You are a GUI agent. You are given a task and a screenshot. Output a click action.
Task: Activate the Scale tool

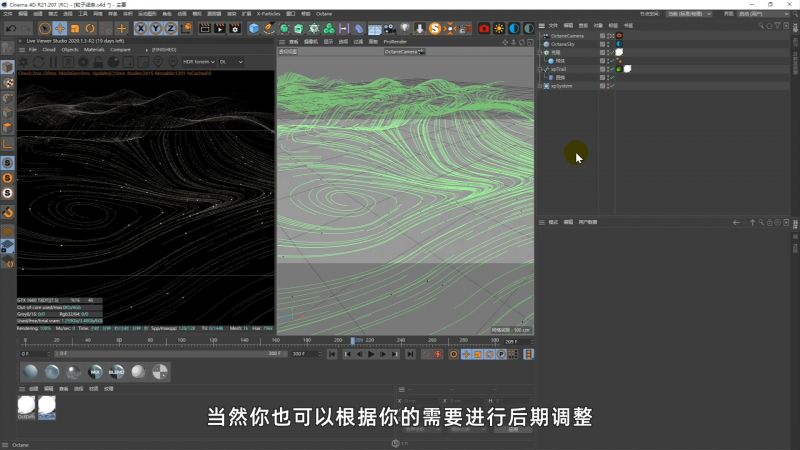pos(75,29)
